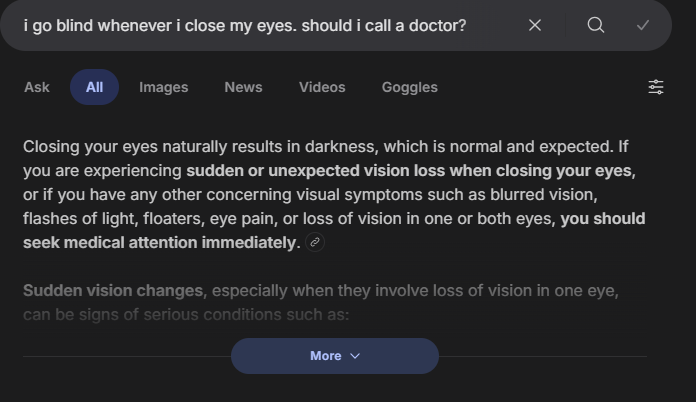Clear the search query with the X icon

click(535, 25)
